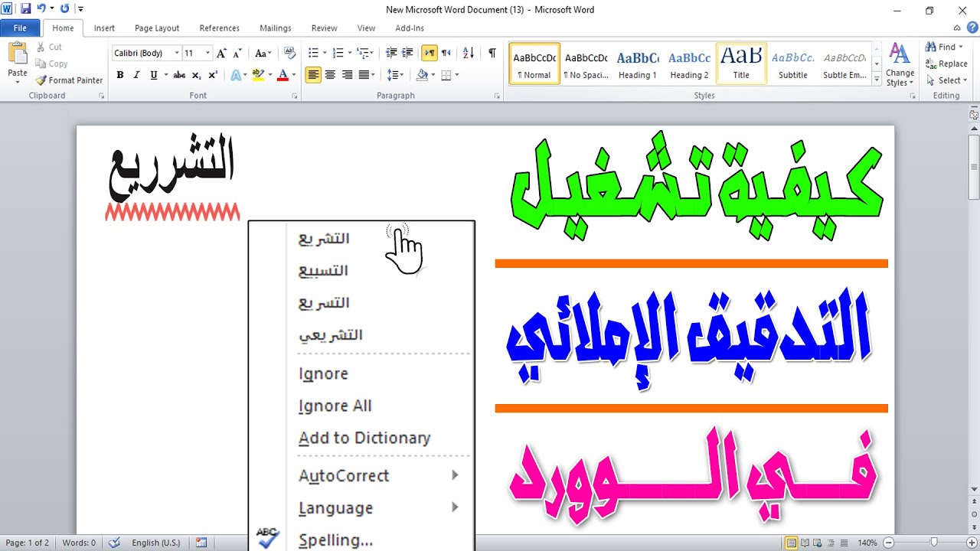980x551 pixels.
Task: Switch to Review tab
Action: tap(324, 28)
